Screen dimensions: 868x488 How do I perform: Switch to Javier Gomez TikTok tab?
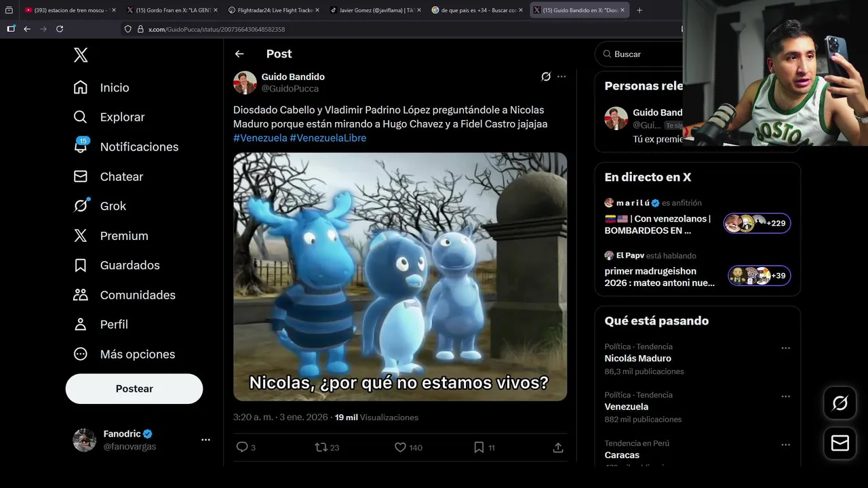[375, 10]
